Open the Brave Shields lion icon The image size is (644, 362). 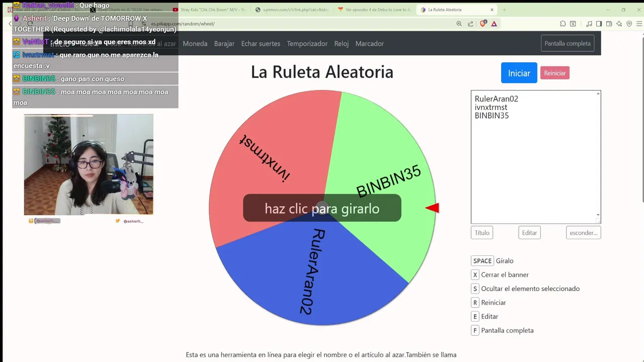[483, 24]
